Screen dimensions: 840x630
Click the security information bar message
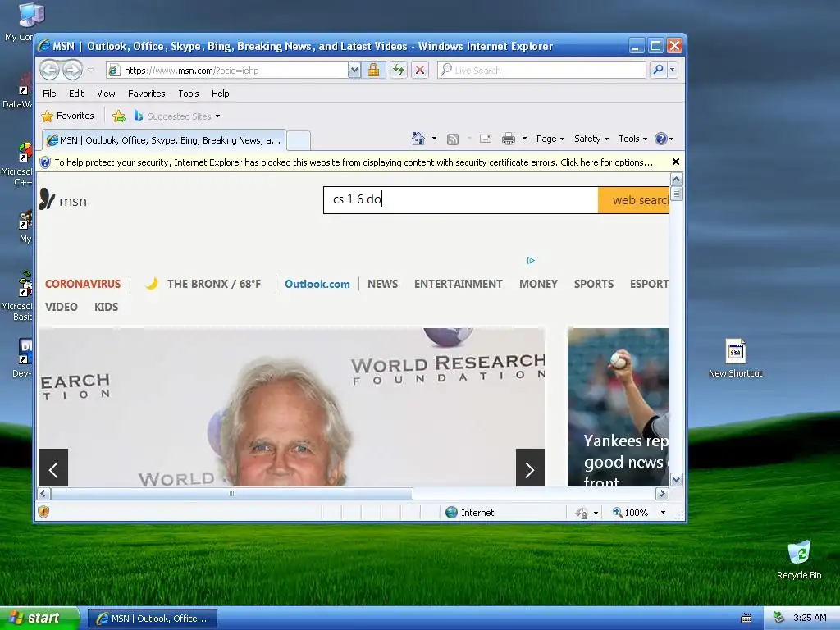point(354,162)
